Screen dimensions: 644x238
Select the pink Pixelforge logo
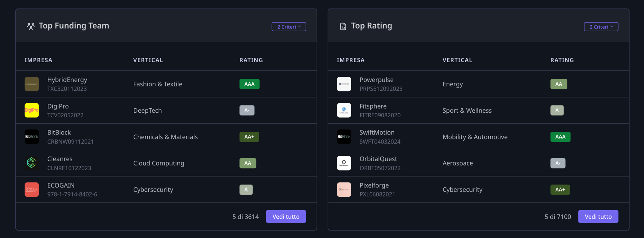pyautogui.click(x=344, y=189)
